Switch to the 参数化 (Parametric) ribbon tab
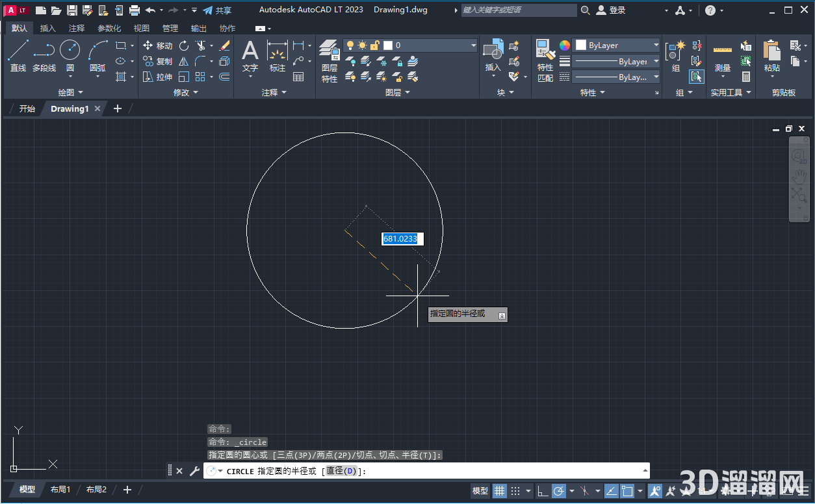The height and width of the screenshot is (504, 815). (x=109, y=29)
